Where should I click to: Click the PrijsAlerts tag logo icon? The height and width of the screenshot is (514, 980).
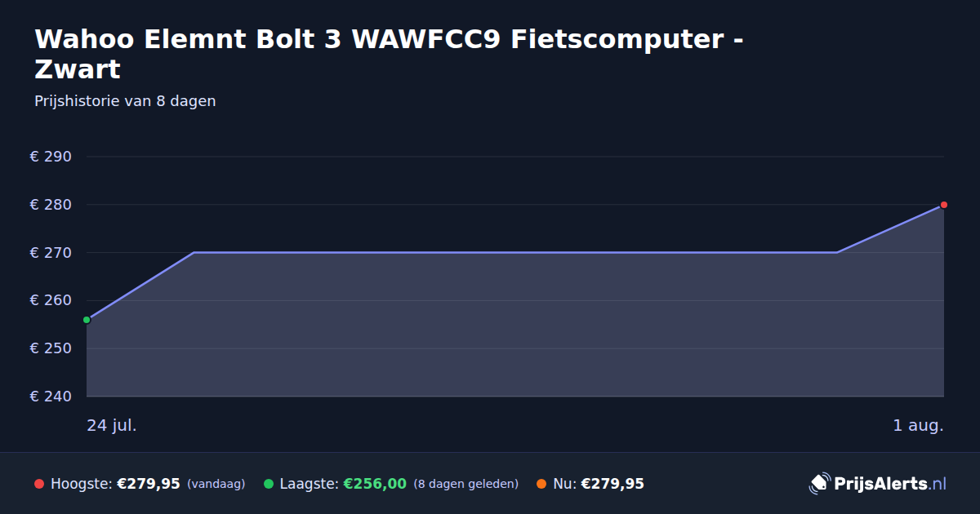point(819,484)
